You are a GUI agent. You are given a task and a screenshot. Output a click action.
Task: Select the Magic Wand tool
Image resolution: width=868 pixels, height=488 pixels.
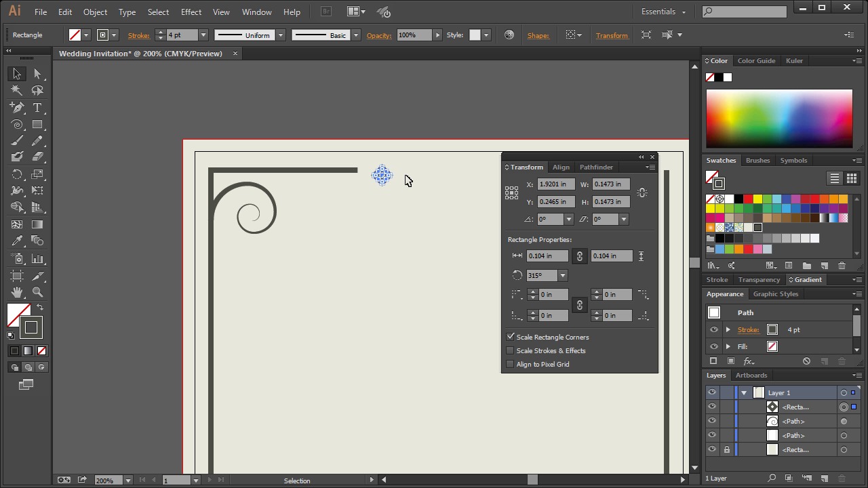pyautogui.click(x=17, y=91)
